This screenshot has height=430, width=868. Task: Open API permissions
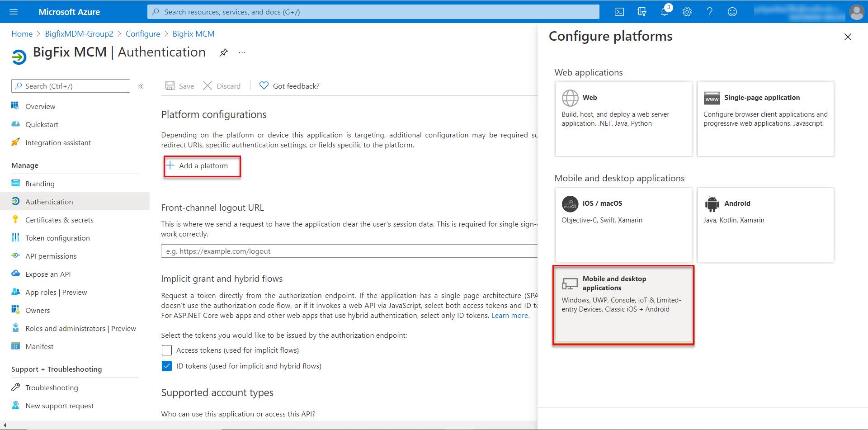point(75,256)
